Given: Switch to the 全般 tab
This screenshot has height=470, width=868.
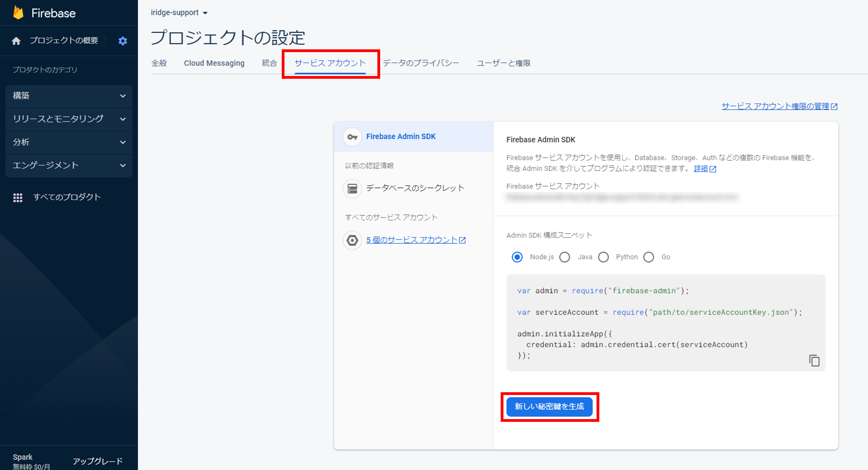Looking at the screenshot, I should [x=159, y=63].
